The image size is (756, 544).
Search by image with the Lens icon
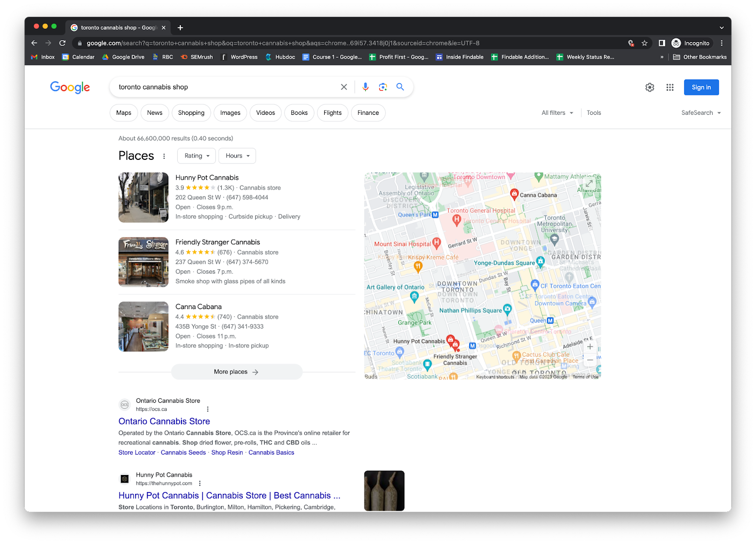[x=383, y=87]
